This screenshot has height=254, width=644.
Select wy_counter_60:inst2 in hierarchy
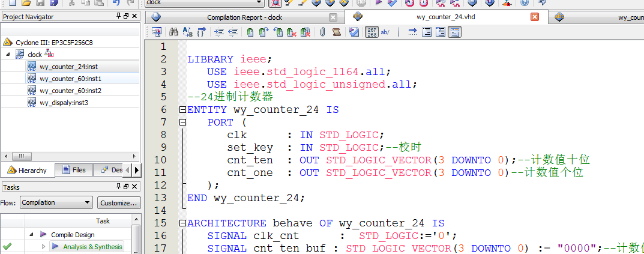click(x=70, y=91)
